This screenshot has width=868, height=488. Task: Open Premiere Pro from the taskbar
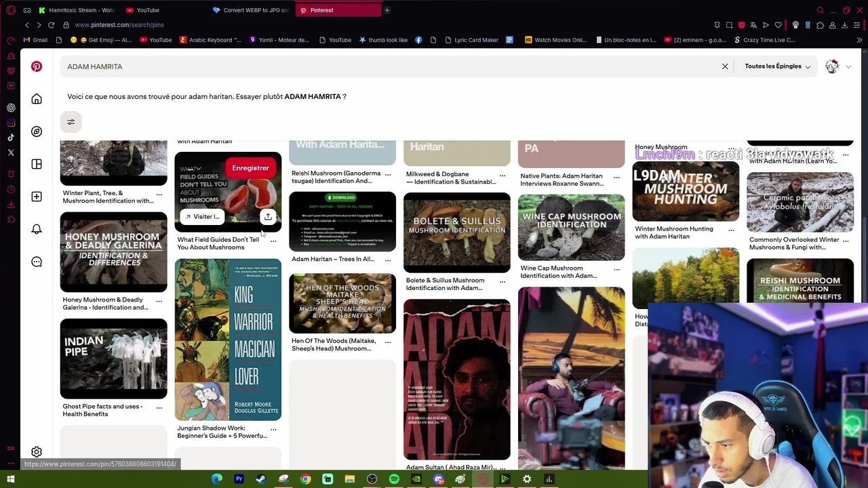pyautogui.click(x=239, y=479)
